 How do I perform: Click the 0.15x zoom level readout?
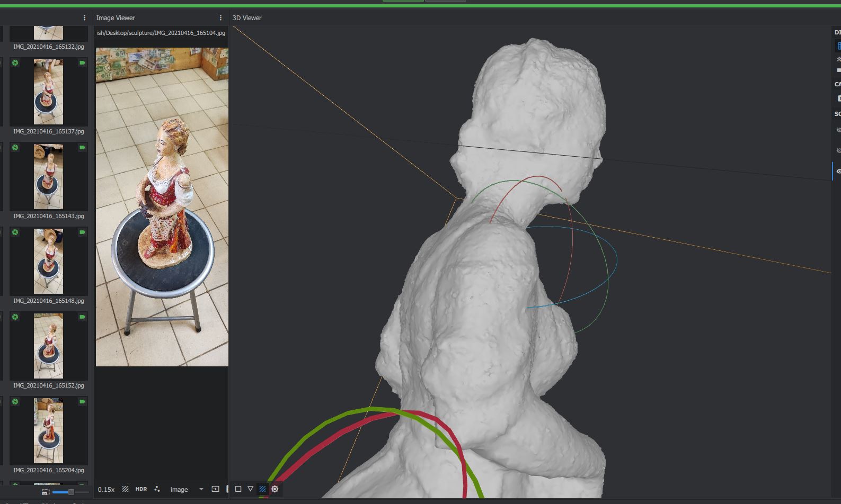(106, 489)
